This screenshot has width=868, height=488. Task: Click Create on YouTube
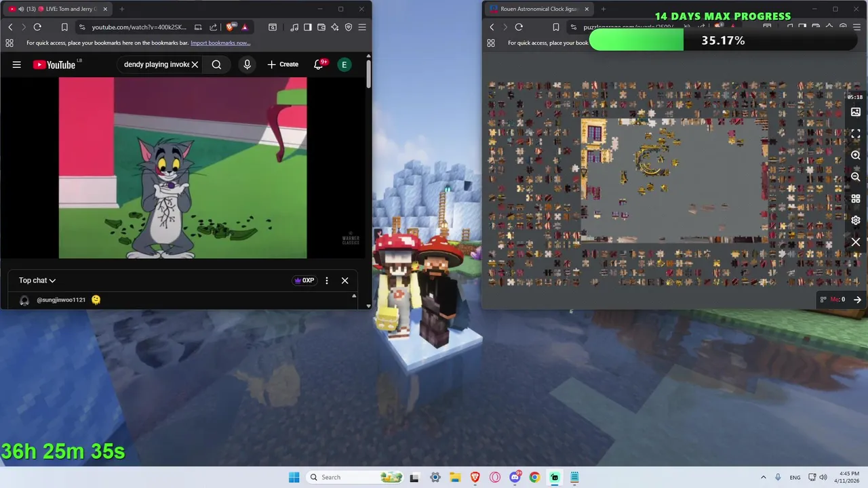tap(283, 64)
